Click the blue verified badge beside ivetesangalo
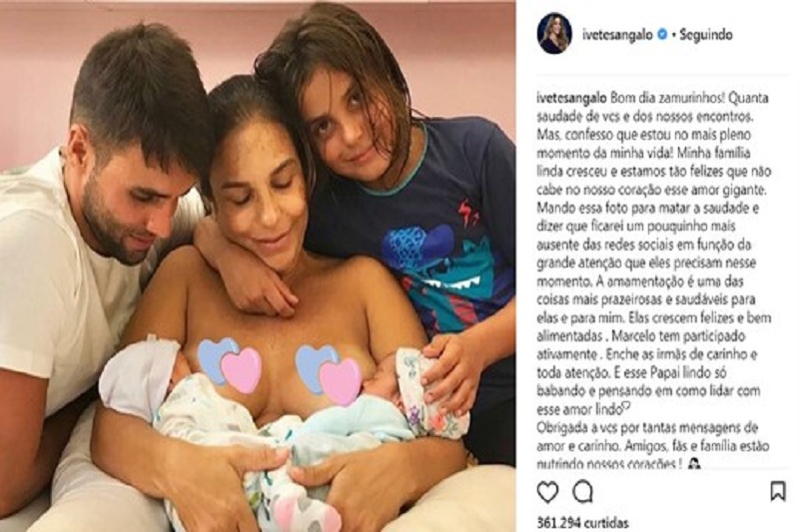Viewport: 799px width, 532px height. (x=662, y=35)
